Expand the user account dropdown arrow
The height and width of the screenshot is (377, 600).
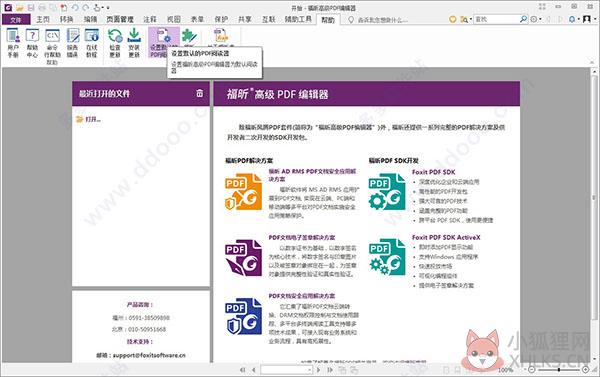coord(594,19)
